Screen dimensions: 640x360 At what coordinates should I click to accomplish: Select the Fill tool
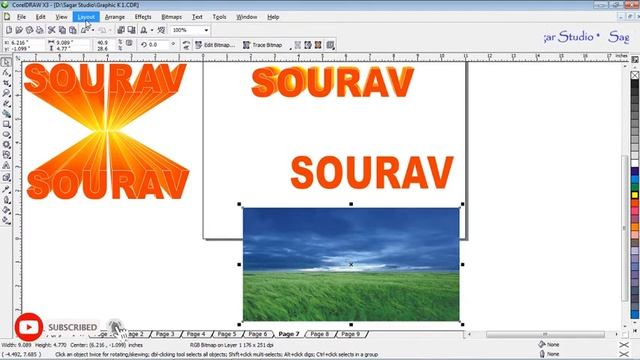point(6,210)
